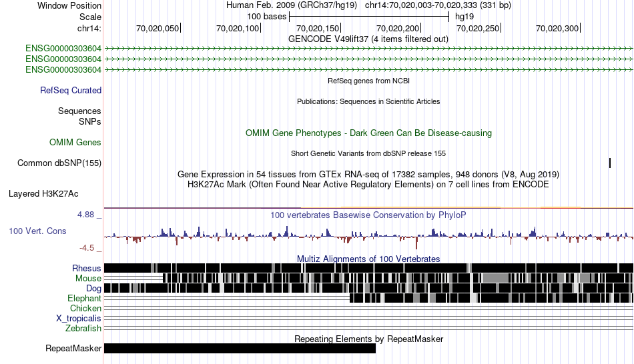Click the chr14:70,020,003-70,020,333 position text
Image resolution: width=634 pixels, height=364 pixels.
[438, 5]
